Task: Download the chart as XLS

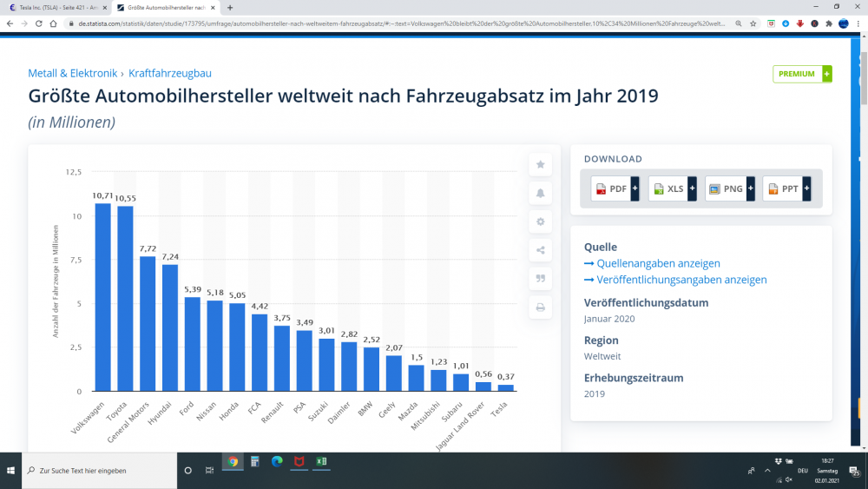Action: point(669,188)
